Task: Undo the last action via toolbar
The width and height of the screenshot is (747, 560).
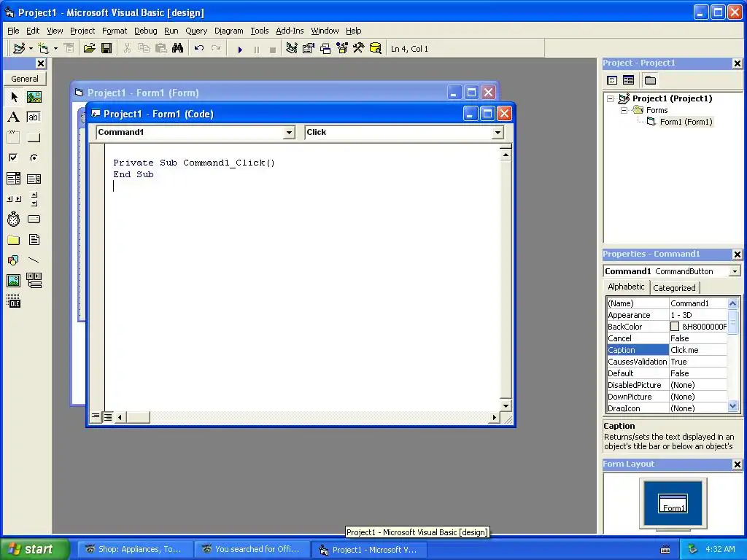Action: [199, 49]
